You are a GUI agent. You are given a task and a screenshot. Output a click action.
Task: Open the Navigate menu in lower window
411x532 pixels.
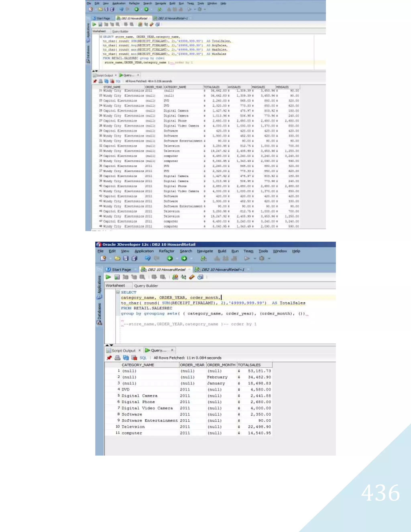[205, 251]
